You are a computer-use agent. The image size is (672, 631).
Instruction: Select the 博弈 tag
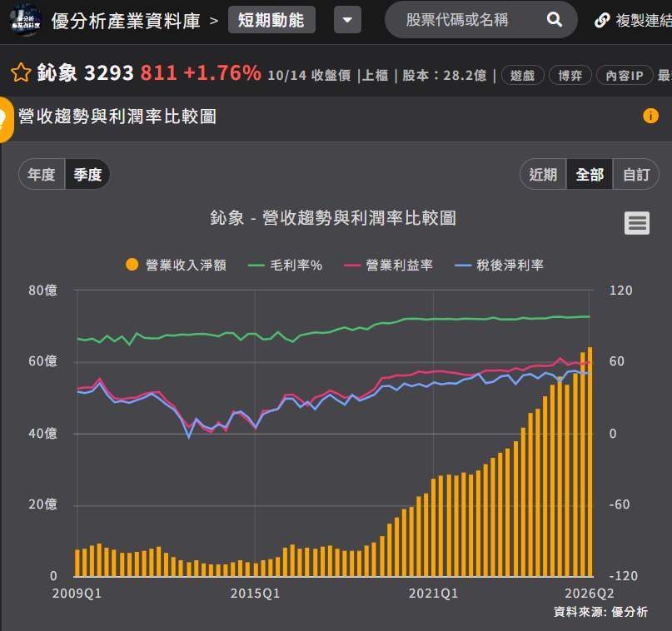(570, 76)
